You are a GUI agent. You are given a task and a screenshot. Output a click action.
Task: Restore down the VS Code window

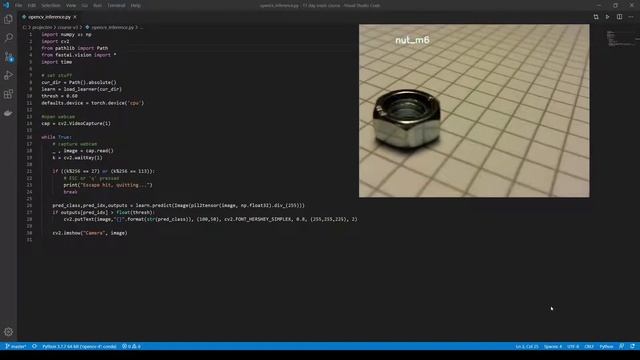[x=615, y=5]
